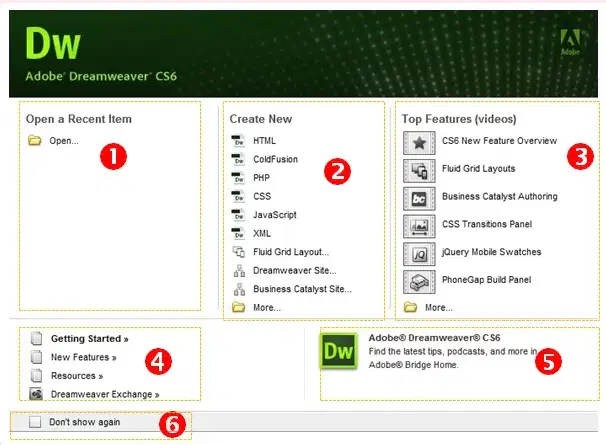
Task: Click the New Features page icon
Action: click(x=36, y=357)
